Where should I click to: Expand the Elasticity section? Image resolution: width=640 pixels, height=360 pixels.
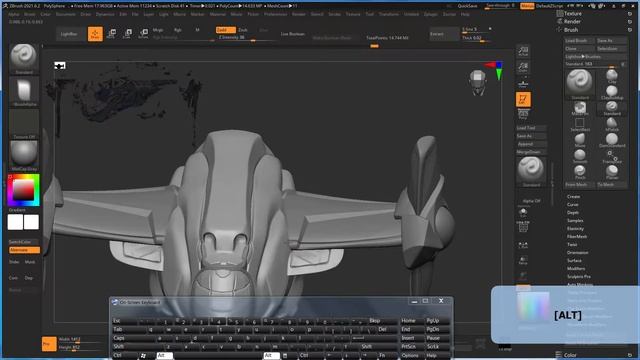click(576, 229)
